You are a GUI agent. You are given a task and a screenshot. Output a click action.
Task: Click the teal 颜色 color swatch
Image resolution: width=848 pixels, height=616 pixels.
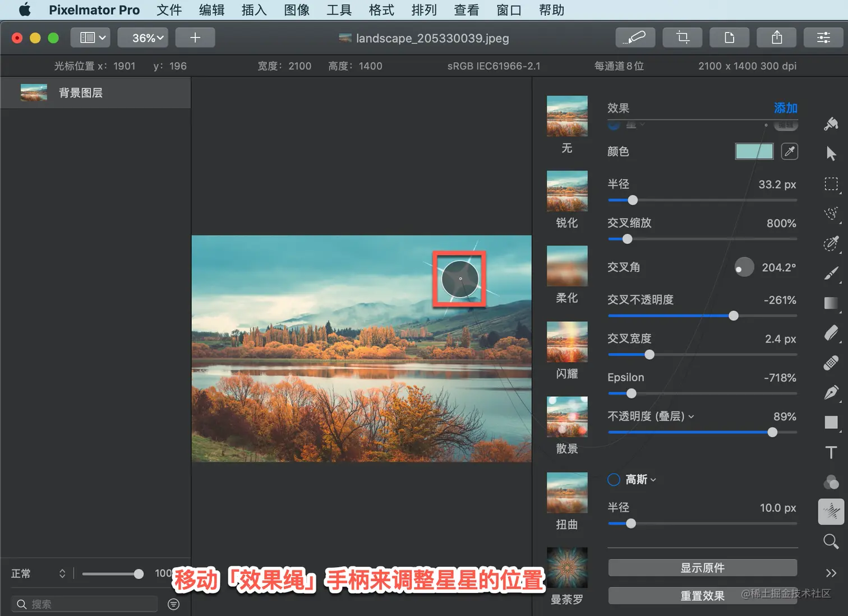tap(754, 151)
